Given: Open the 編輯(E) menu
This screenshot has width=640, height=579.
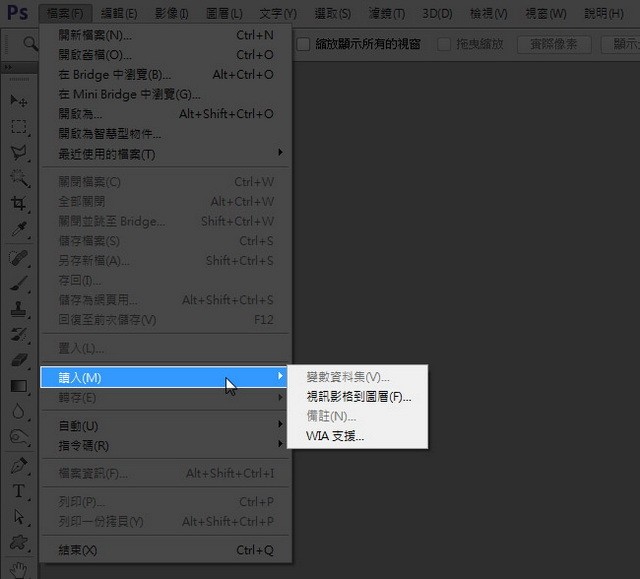Looking at the screenshot, I should click(119, 14).
